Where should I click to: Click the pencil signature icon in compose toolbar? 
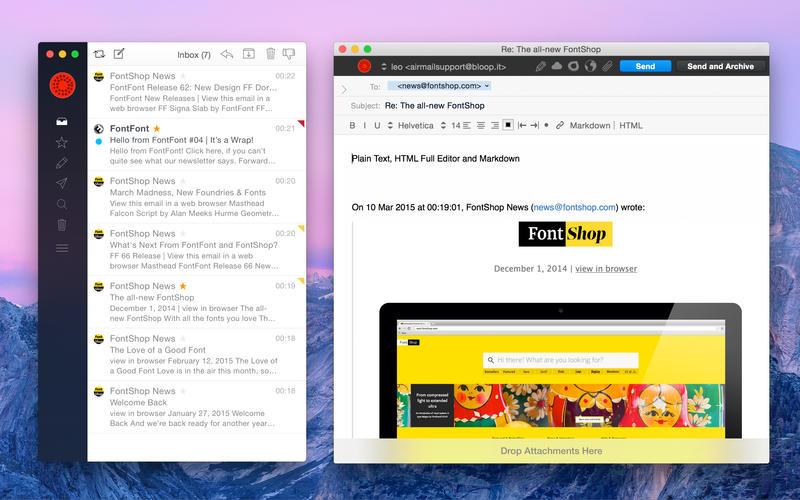[x=540, y=66]
